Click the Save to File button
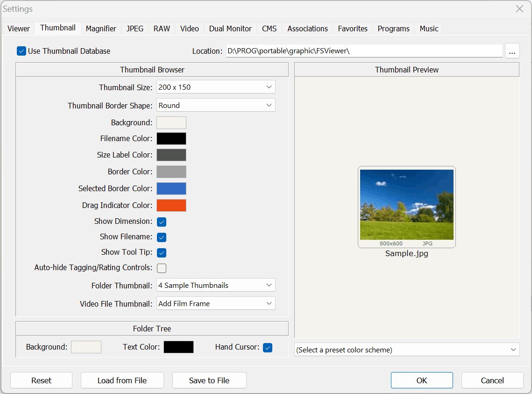 point(209,380)
